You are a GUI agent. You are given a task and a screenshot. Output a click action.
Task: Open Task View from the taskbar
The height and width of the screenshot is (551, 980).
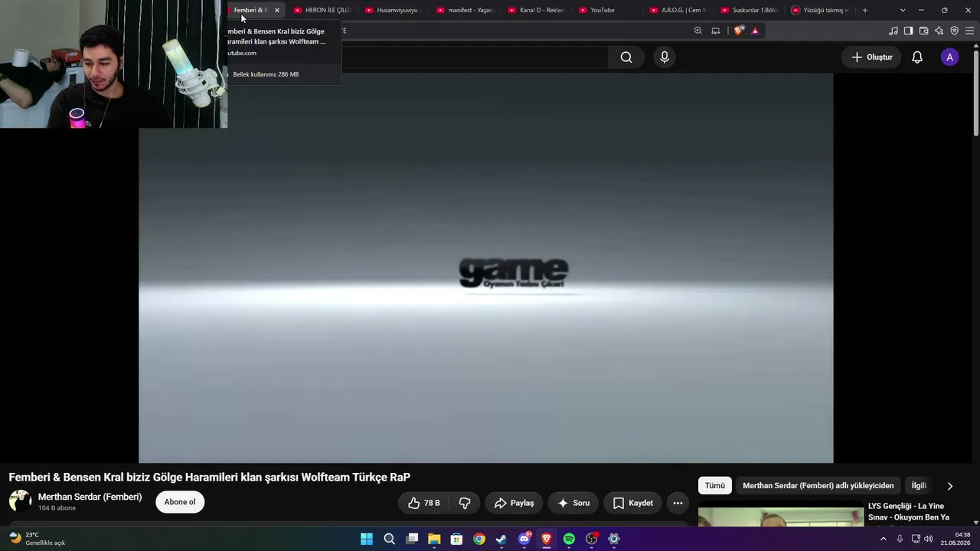pyautogui.click(x=412, y=539)
